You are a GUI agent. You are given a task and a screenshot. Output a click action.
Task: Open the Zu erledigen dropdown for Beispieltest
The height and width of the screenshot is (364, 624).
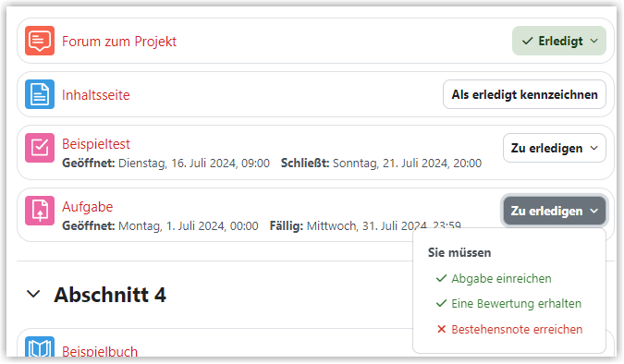coord(555,148)
